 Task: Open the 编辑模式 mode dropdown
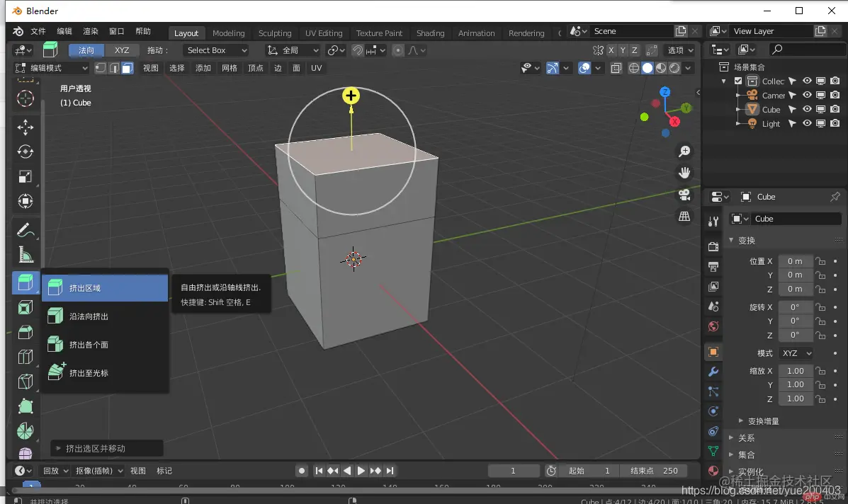51,68
